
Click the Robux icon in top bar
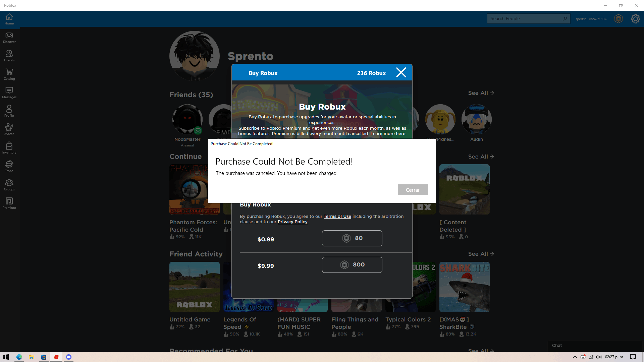pos(619,19)
